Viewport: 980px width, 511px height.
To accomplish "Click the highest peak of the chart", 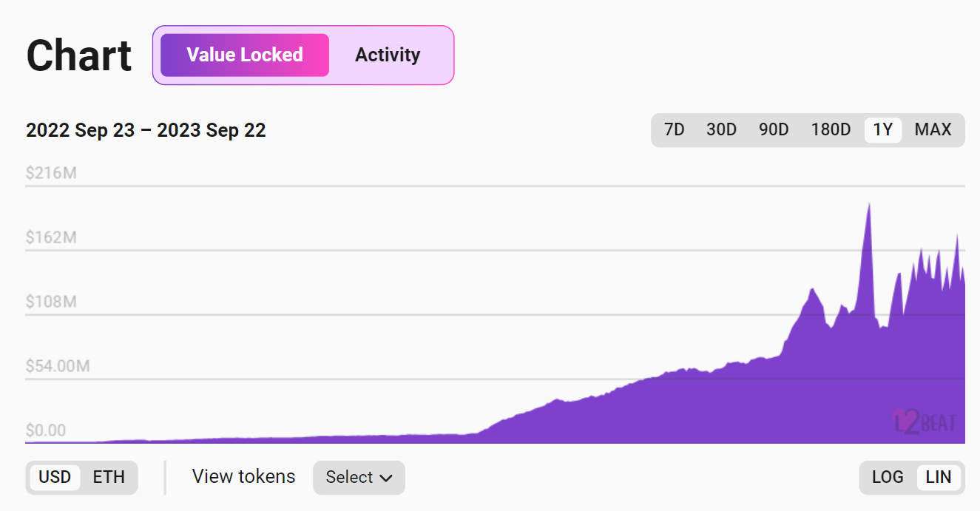I will tap(868, 206).
